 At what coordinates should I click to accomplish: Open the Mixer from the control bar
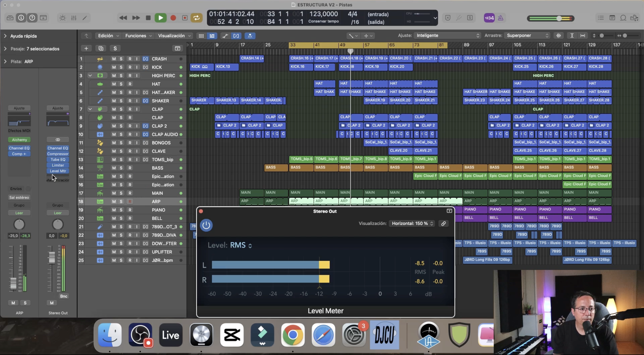74,18
